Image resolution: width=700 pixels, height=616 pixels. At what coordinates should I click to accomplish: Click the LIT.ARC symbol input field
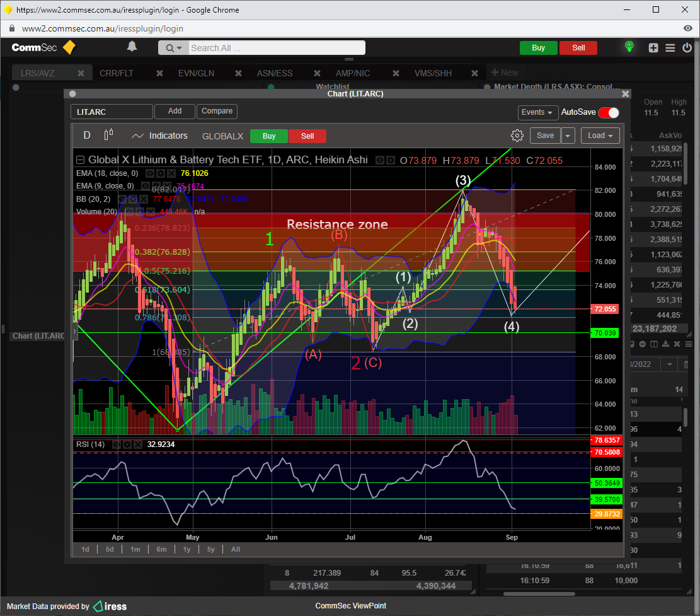112,112
